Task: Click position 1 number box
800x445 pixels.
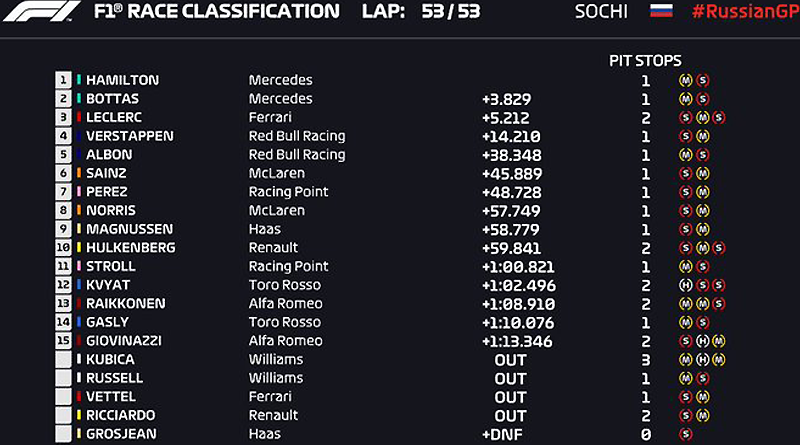Action: (63, 80)
